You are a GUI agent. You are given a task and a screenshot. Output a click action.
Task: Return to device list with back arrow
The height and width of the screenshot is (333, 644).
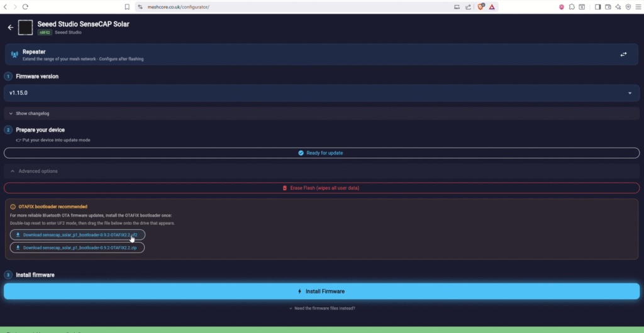click(11, 28)
